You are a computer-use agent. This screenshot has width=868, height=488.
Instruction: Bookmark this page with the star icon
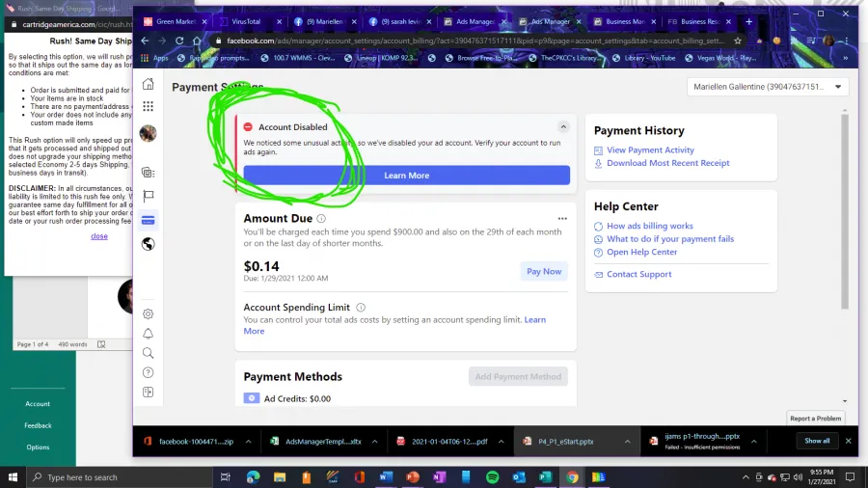[738, 41]
